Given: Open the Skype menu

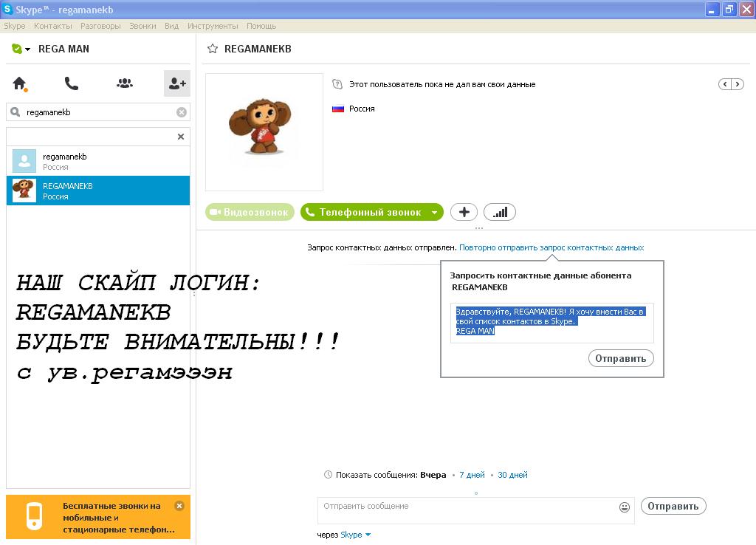Looking at the screenshot, I should point(15,26).
